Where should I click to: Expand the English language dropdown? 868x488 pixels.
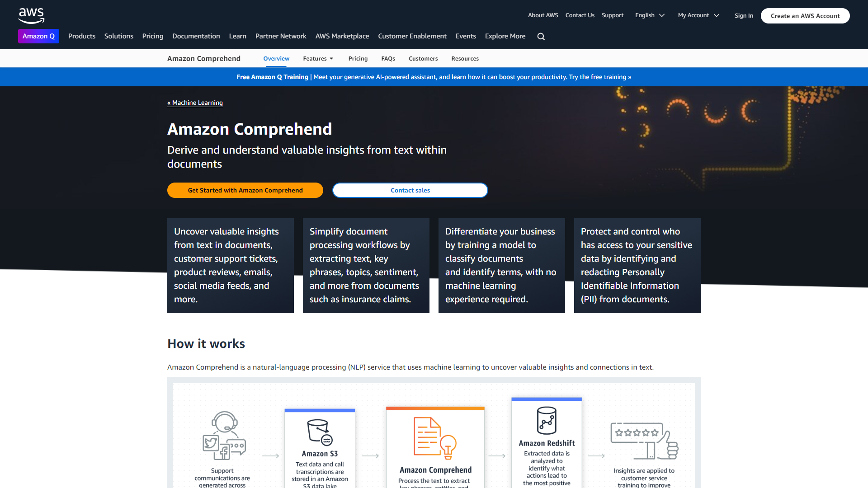650,15
